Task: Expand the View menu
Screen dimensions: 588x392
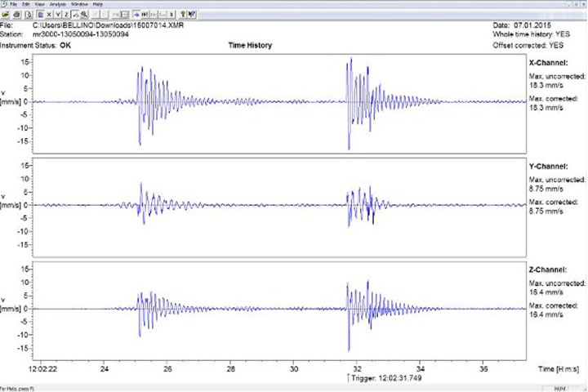Action: tap(40, 4)
